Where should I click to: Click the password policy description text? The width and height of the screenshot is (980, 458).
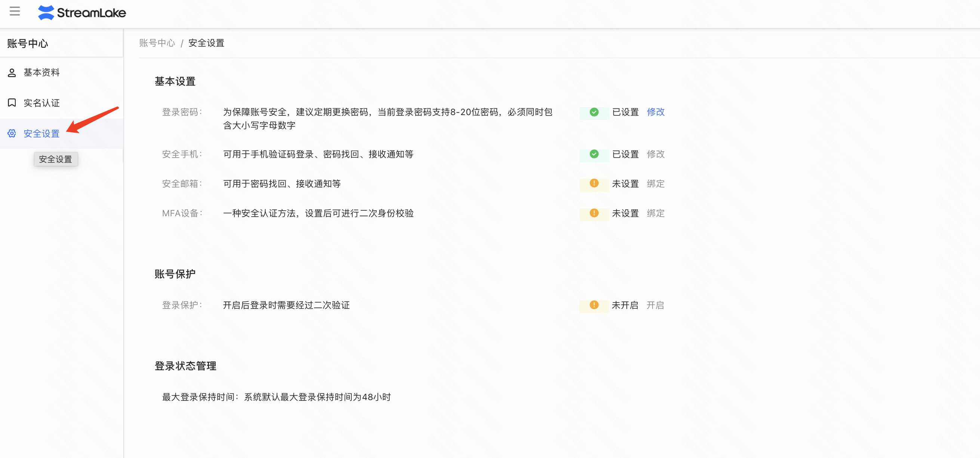[388, 119]
